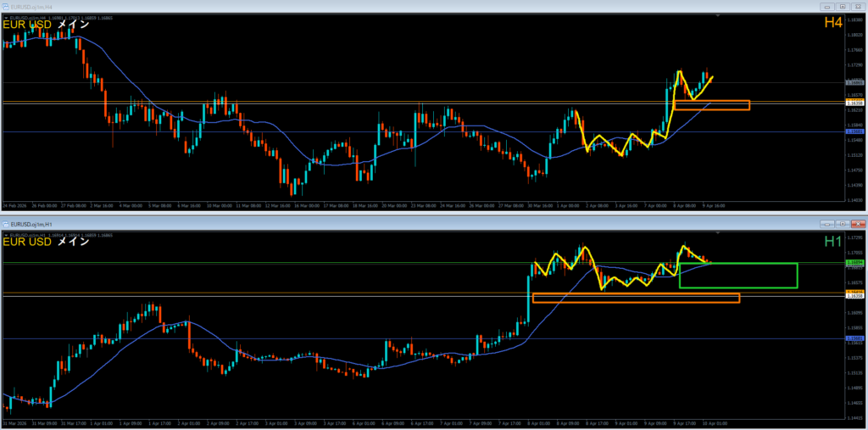This screenshot has height=430, width=868.
Task: Click the EUR USD メイン label on H4 chart
Action: (x=53, y=25)
